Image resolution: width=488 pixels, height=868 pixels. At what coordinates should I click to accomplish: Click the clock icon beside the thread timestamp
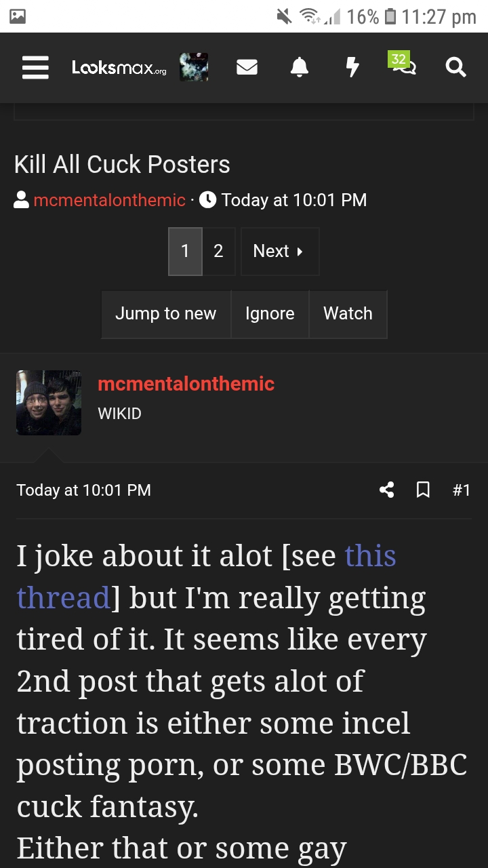[207, 199]
